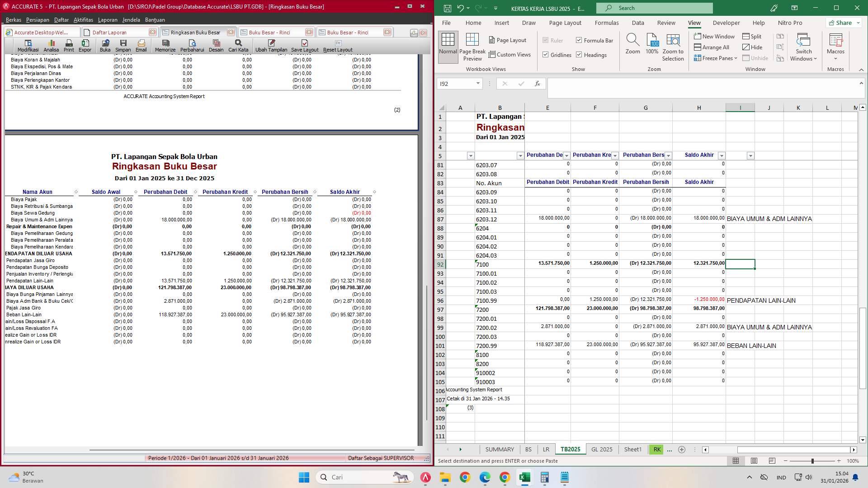
Task: Click the Email icon in Accurate toolbar
Action: (141, 45)
